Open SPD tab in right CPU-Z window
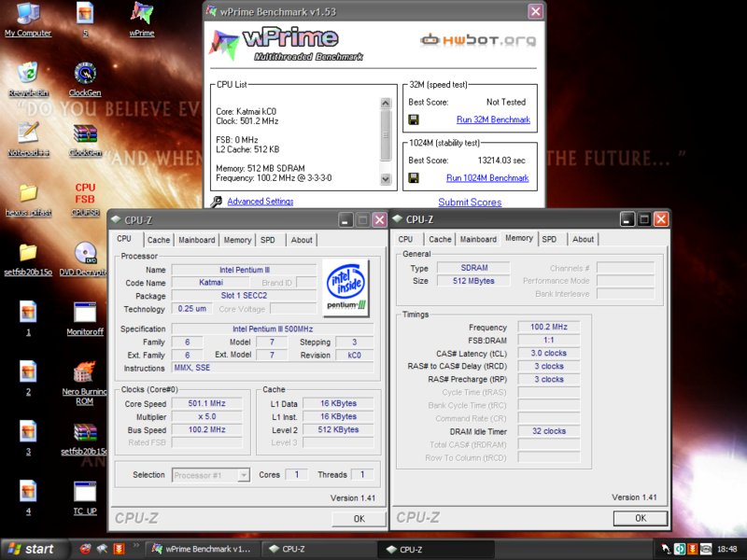 (x=549, y=239)
